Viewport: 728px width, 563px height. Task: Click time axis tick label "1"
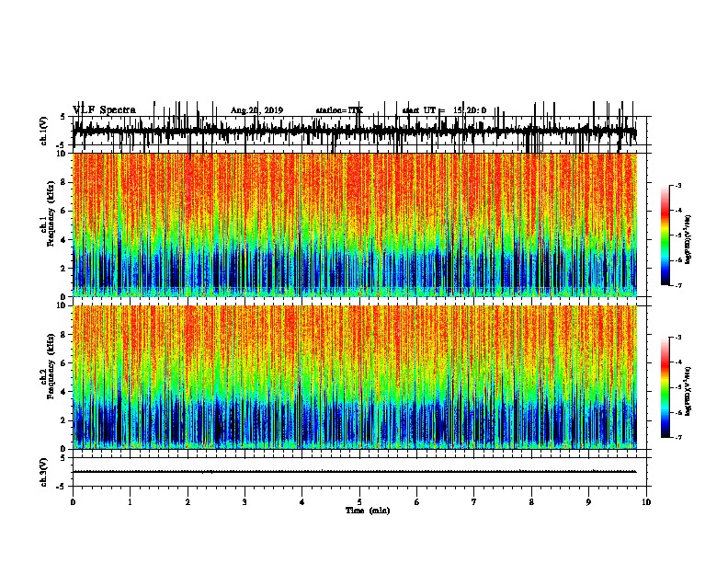click(130, 502)
